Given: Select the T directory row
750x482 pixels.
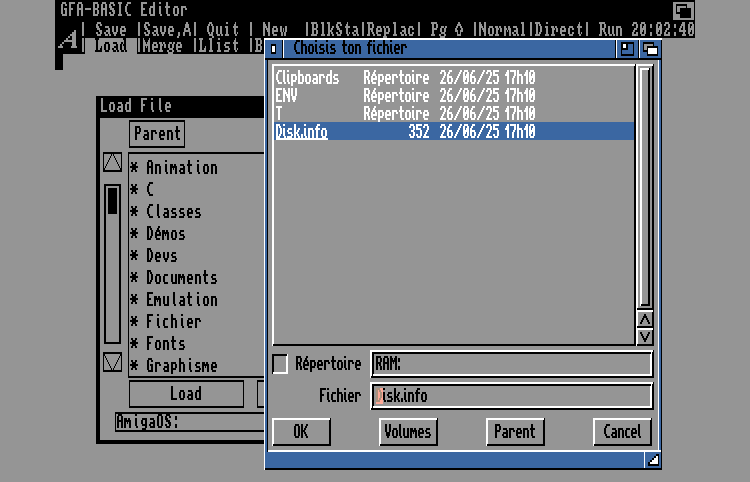Looking at the screenshot, I should 453,113.
